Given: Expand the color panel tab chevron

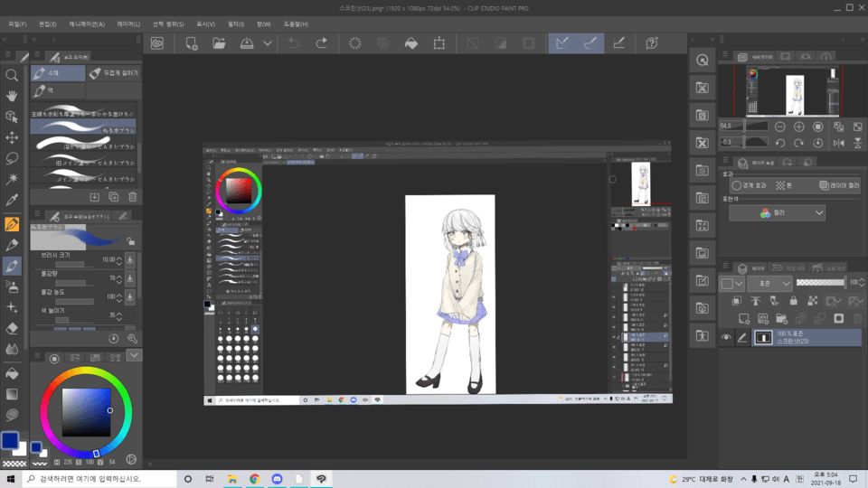Looking at the screenshot, I should 134,355.
